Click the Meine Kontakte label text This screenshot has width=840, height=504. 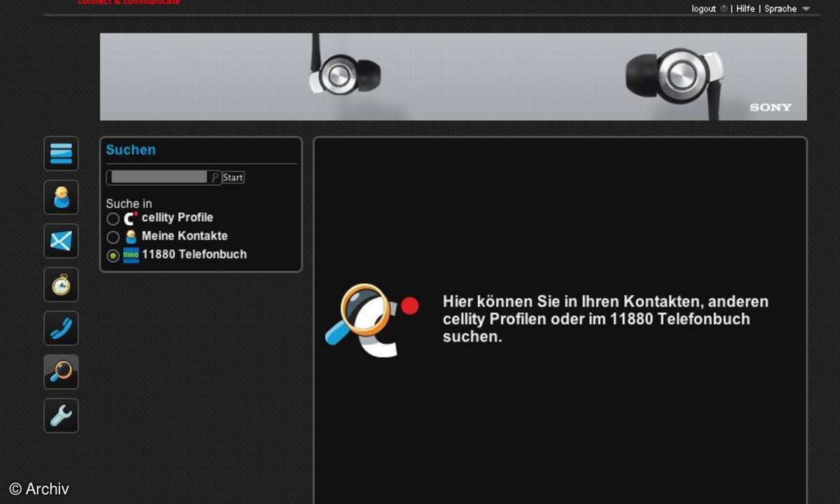(184, 236)
